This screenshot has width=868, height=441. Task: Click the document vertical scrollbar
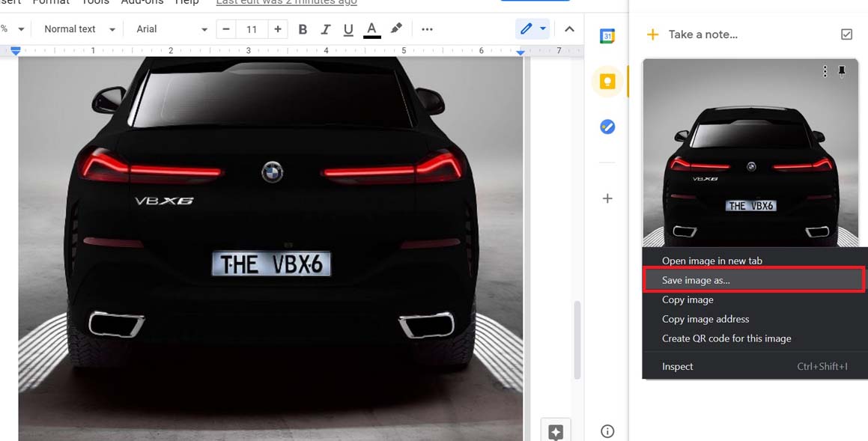click(x=577, y=340)
